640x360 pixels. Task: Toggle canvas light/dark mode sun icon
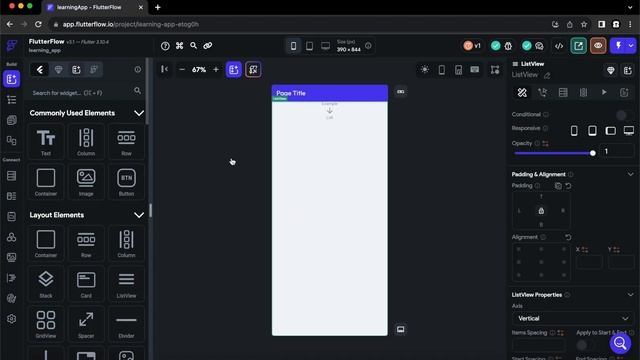pos(425,70)
